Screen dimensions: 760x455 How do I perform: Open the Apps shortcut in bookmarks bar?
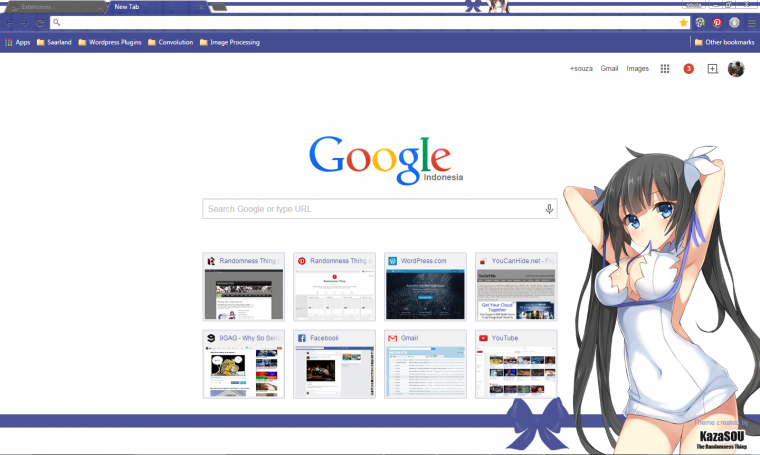pos(17,43)
